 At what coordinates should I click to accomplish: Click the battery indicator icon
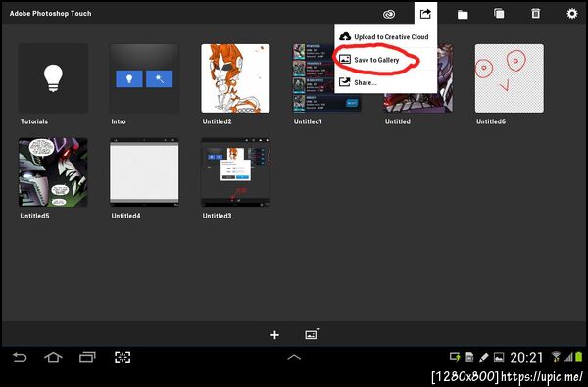[x=579, y=357]
